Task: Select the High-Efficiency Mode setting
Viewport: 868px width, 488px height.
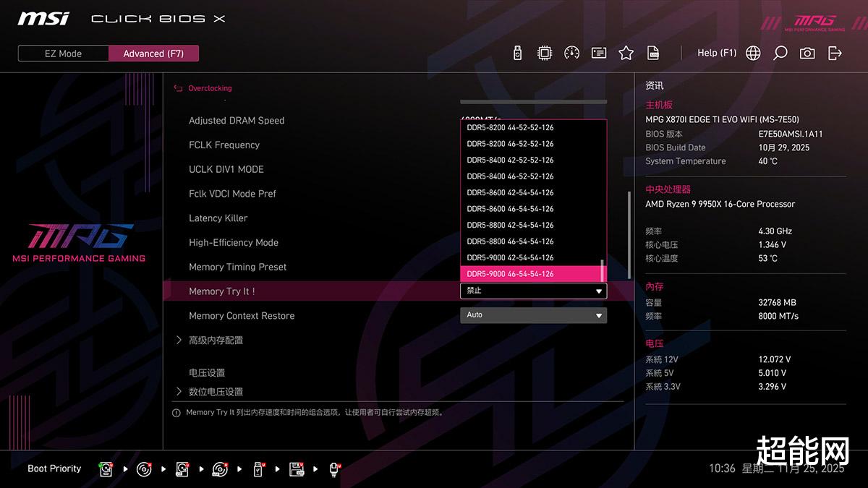Action: 234,243
